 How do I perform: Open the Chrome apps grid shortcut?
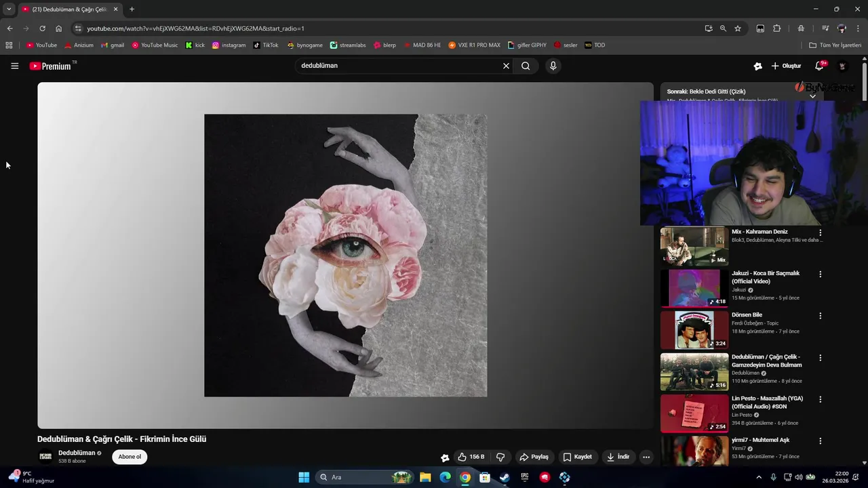(x=9, y=45)
